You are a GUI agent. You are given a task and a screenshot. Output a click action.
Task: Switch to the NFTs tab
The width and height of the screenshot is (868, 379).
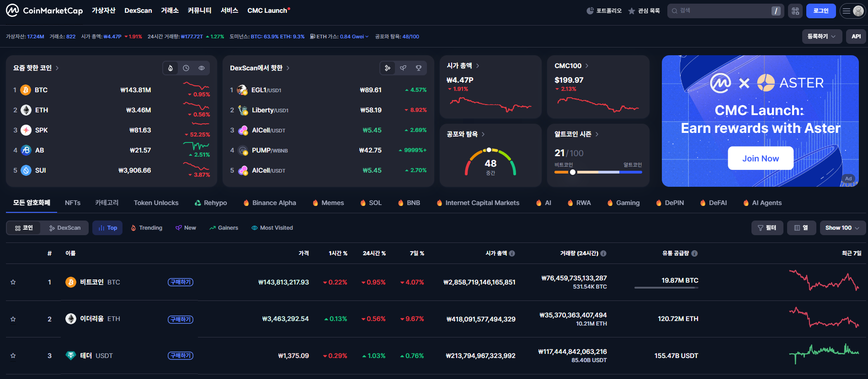73,203
